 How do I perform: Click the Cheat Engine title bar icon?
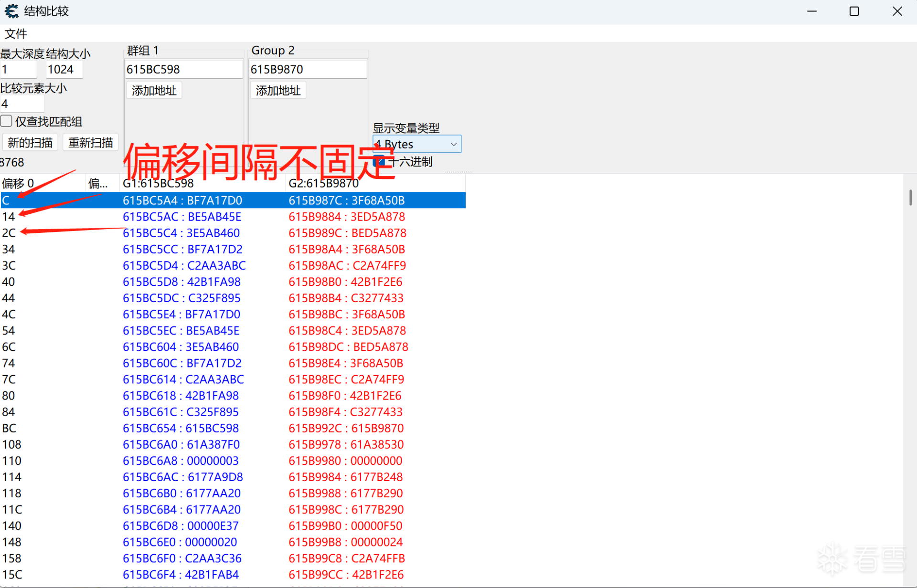click(x=11, y=11)
